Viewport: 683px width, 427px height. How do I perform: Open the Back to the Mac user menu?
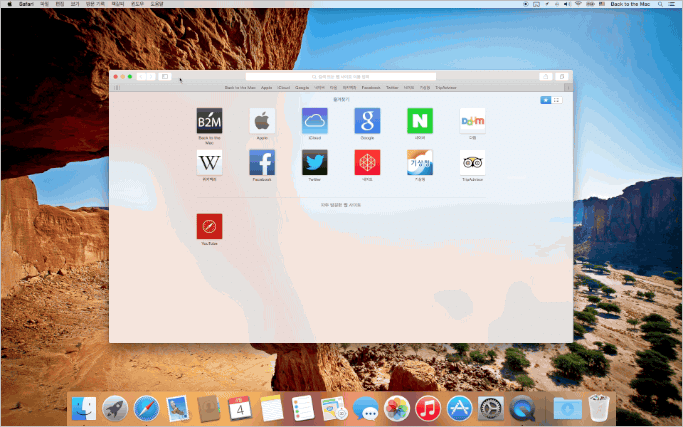(630, 4)
